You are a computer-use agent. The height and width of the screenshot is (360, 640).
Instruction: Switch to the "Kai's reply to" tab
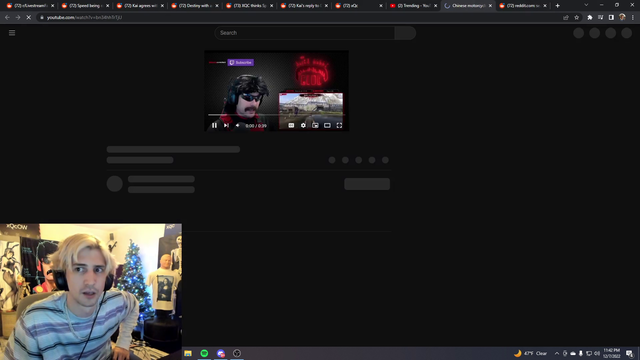tap(304, 6)
